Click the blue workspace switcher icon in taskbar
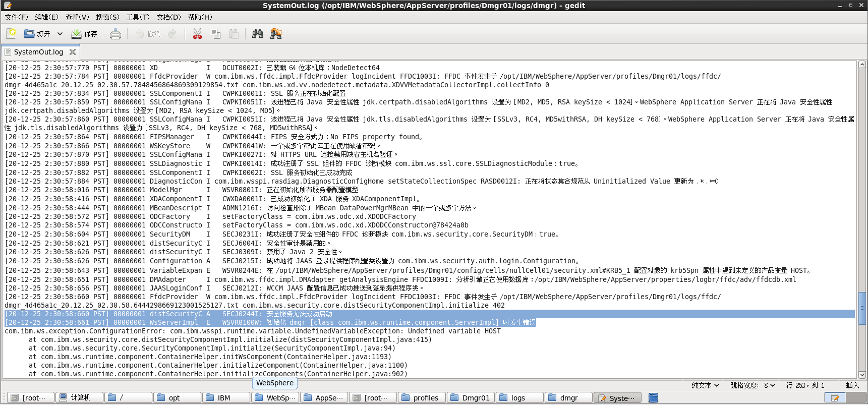The width and height of the screenshot is (868, 405). [x=653, y=398]
